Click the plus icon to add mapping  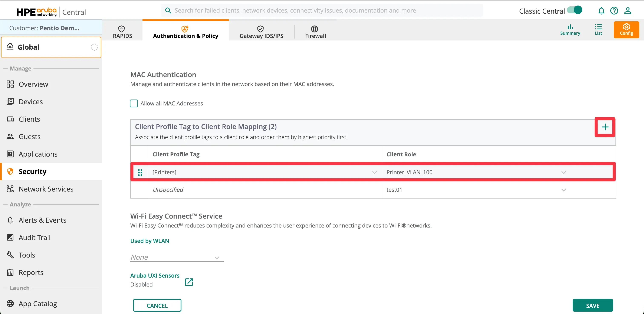point(605,127)
